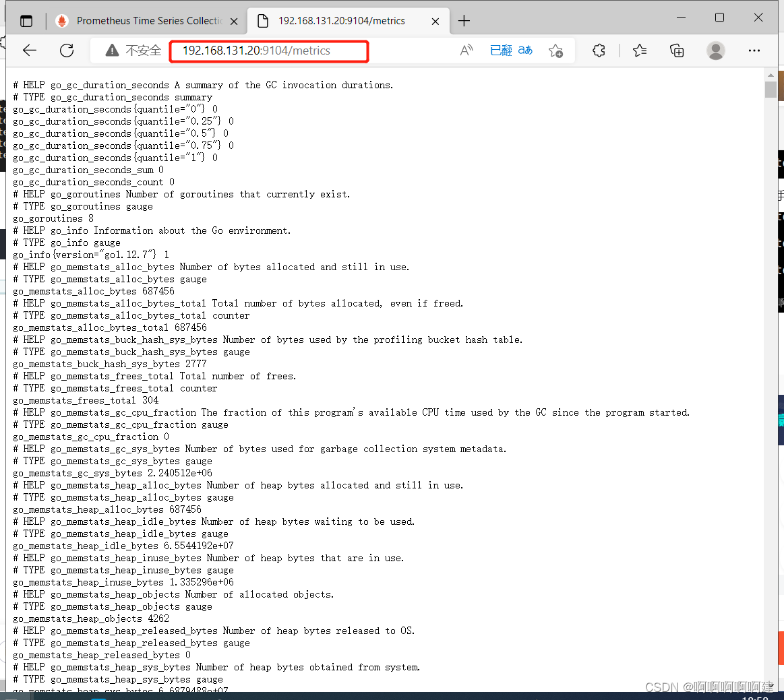This screenshot has height=700, width=784.
Task: Open the Extensions puzzle-piece icon
Action: [x=599, y=51]
